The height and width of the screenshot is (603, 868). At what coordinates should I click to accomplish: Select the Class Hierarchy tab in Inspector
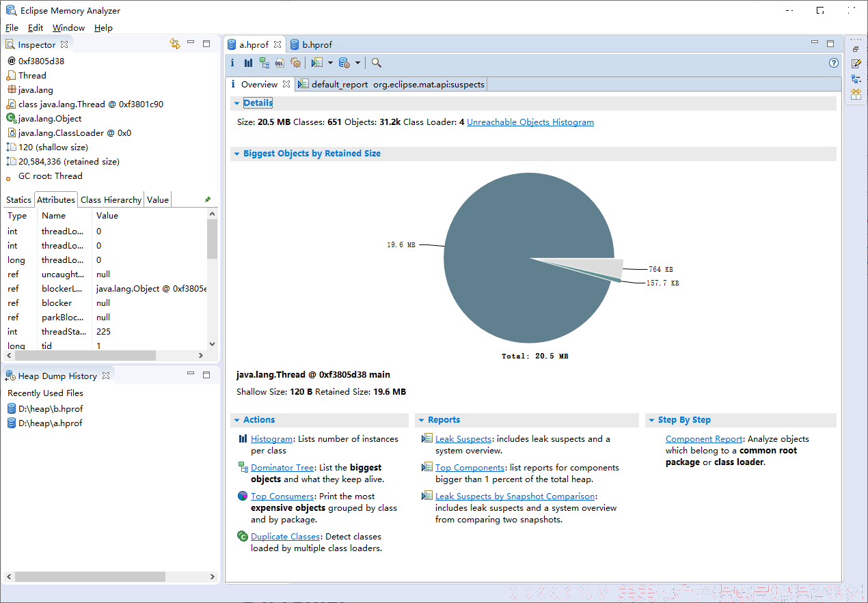coord(111,199)
